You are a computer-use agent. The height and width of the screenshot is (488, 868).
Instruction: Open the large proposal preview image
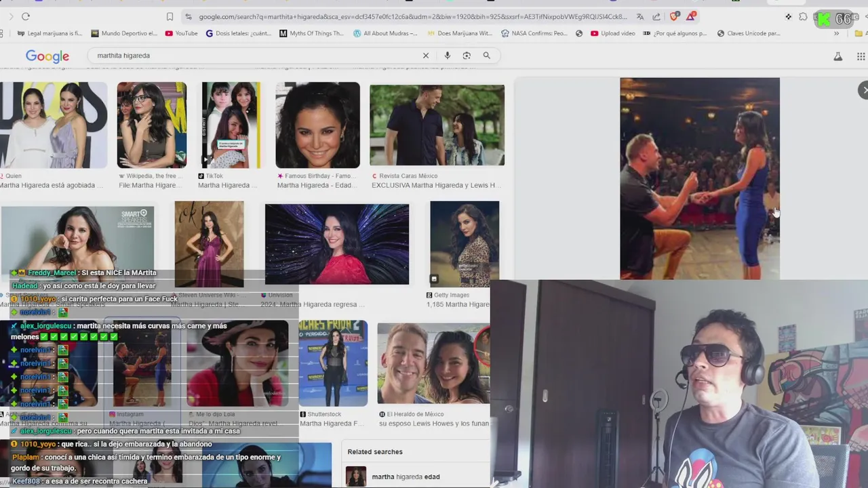[700, 178]
